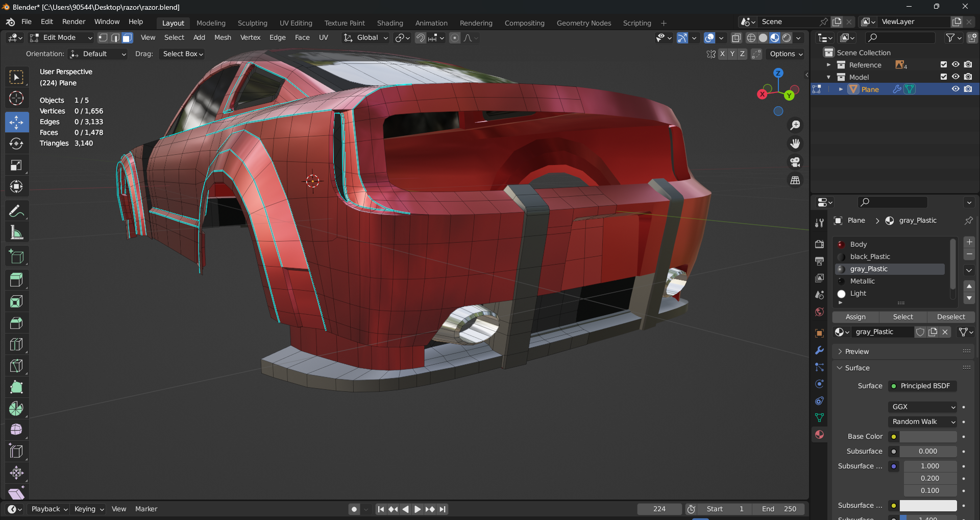Click the Toggle Camera View icon
The image size is (980, 520).
[x=795, y=162]
